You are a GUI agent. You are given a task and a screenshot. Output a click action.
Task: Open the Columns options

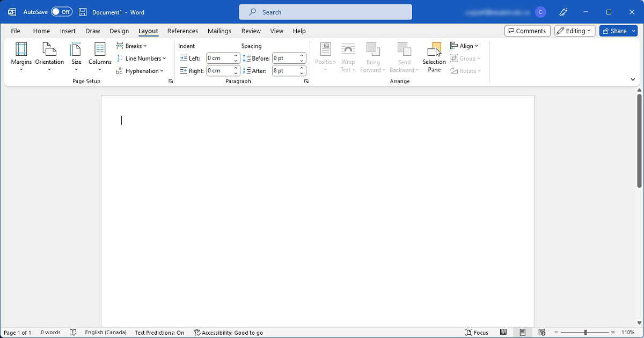click(x=100, y=56)
